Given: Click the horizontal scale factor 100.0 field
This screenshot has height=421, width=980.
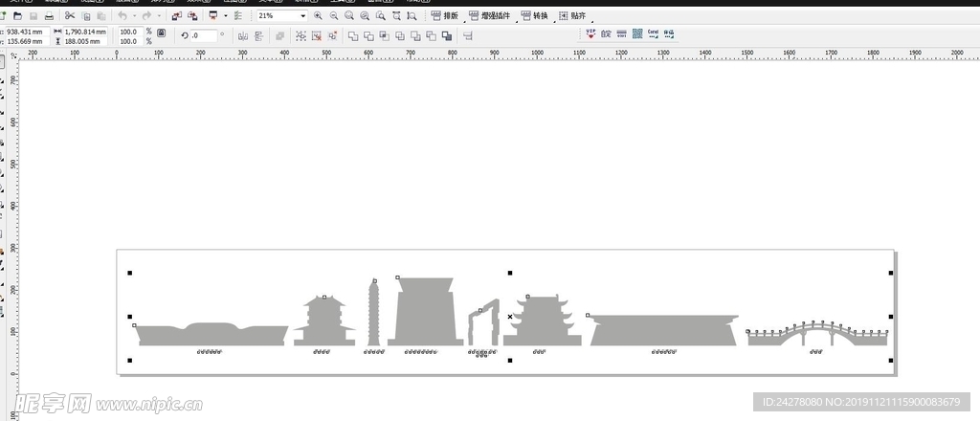Looking at the screenshot, I should [130, 32].
